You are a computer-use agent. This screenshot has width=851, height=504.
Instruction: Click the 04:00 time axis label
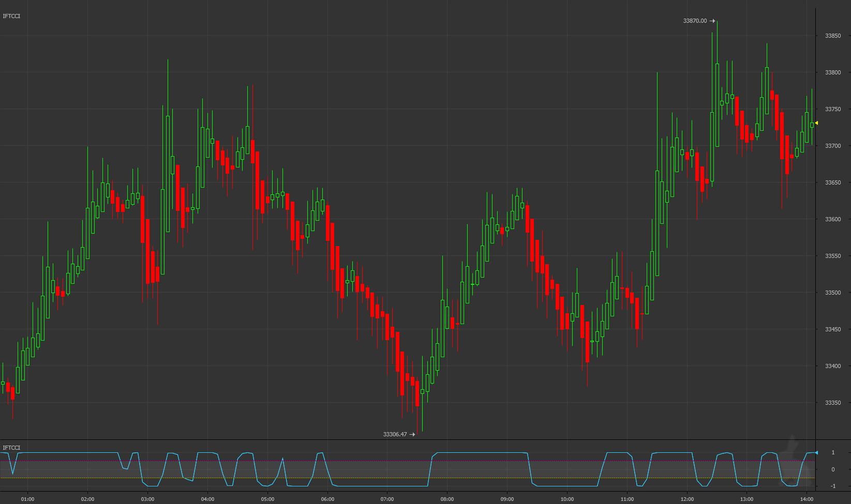(x=207, y=499)
